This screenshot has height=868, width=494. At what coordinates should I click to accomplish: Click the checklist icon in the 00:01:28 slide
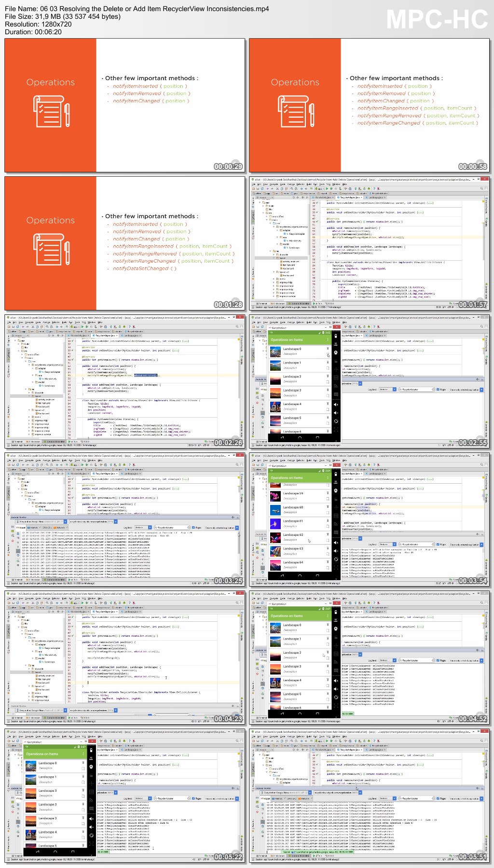(51, 249)
